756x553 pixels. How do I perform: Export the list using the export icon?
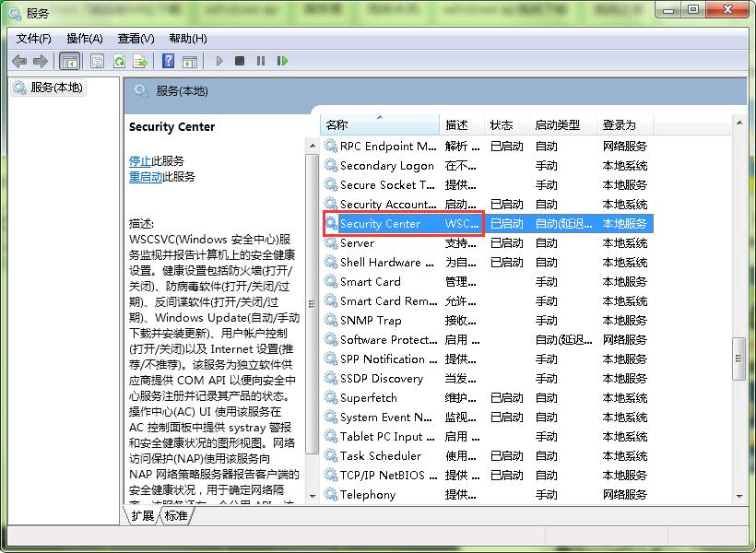[x=140, y=61]
